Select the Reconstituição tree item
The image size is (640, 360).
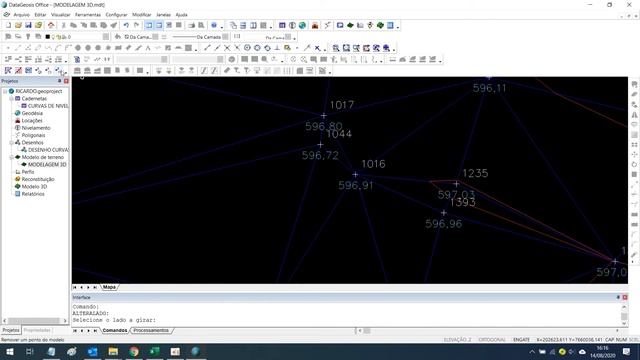pyautogui.click(x=38, y=180)
